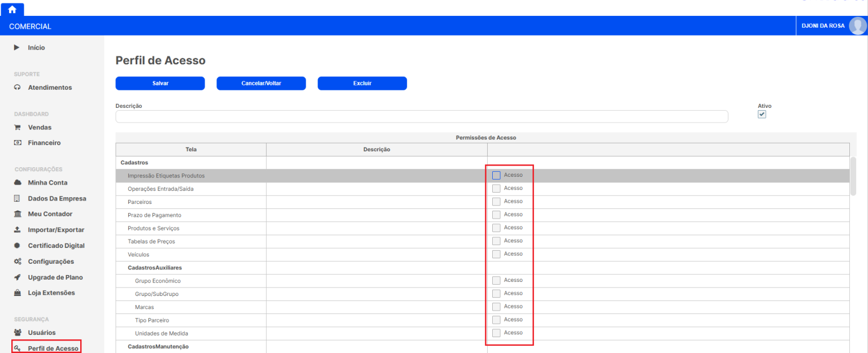Tick Acesso checkbox for Unidades de Medida

tap(496, 333)
